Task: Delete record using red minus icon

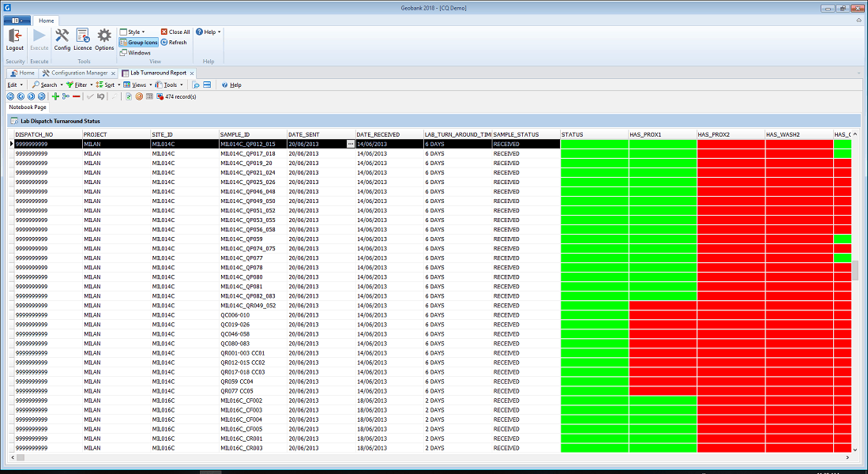Action: point(77,96)
